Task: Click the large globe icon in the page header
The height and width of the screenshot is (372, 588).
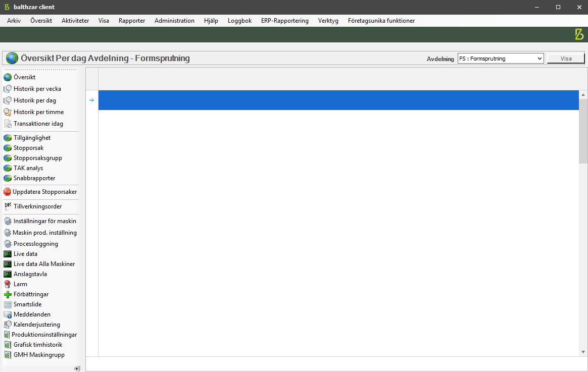Action: tap(12, 58)
